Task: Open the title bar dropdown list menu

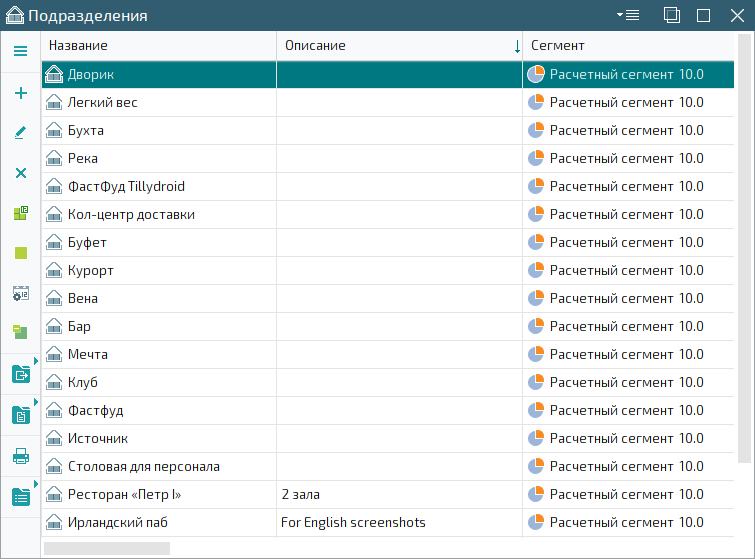Action: (629, 15)
